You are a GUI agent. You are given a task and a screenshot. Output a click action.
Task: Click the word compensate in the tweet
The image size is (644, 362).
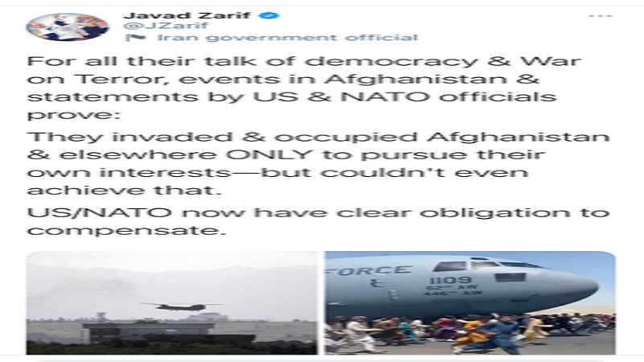(126, 231)
